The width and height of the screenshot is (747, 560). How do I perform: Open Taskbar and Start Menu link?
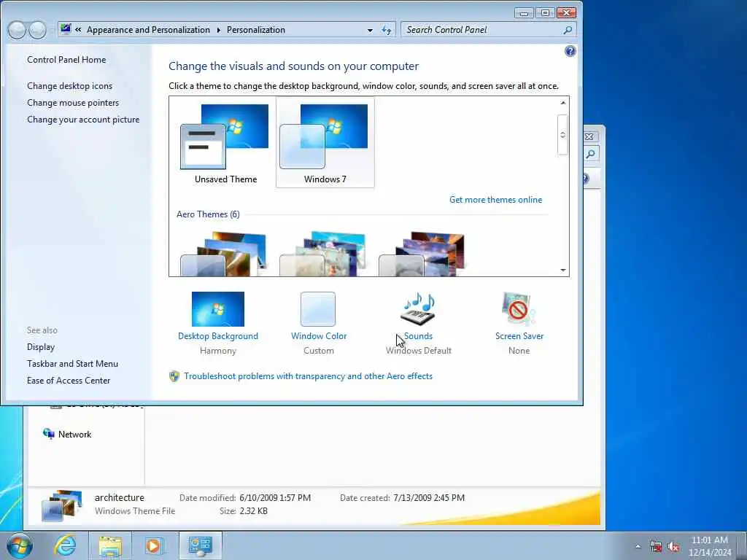point(72,363)
